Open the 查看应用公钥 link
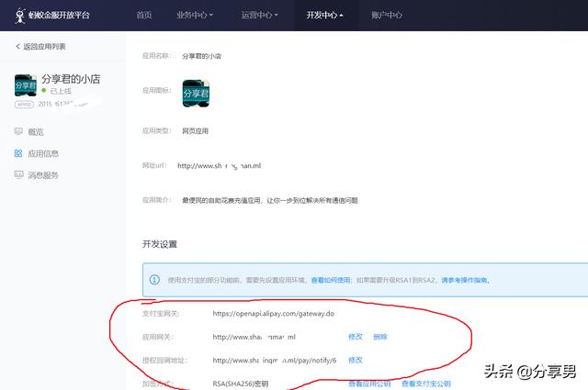 369,384
